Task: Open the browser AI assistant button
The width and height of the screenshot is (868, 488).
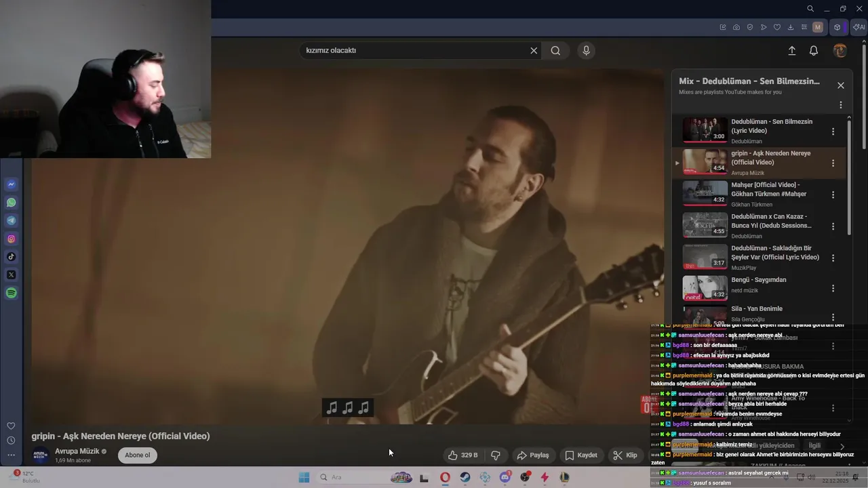Action: click(859, 27)
